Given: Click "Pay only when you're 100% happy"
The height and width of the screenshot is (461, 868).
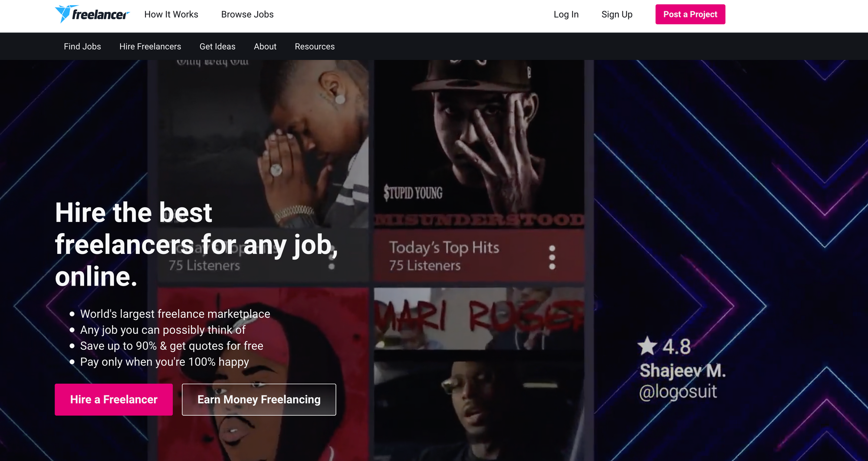Looking at the screenshot, I should pos(164,362).
